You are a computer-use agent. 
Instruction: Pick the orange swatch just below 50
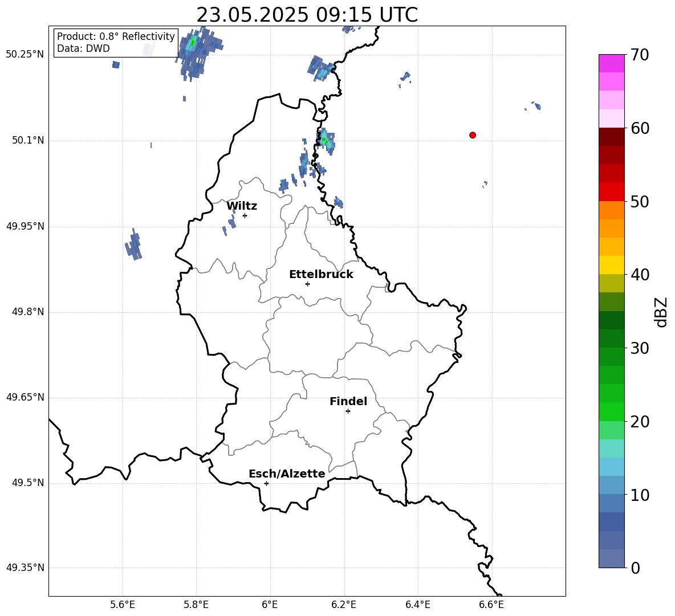tap(612, 210)
